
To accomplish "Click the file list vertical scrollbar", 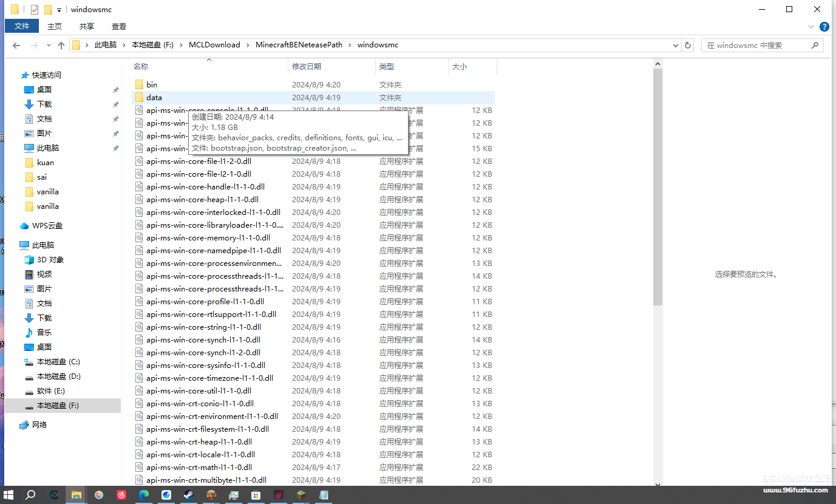I will pyautogui.click(x=658, y=182).
